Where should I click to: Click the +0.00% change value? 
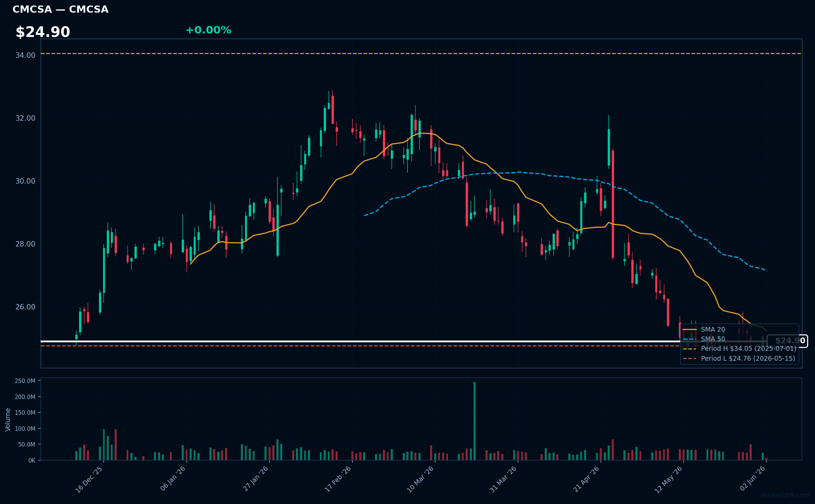(x=208, y=30)
